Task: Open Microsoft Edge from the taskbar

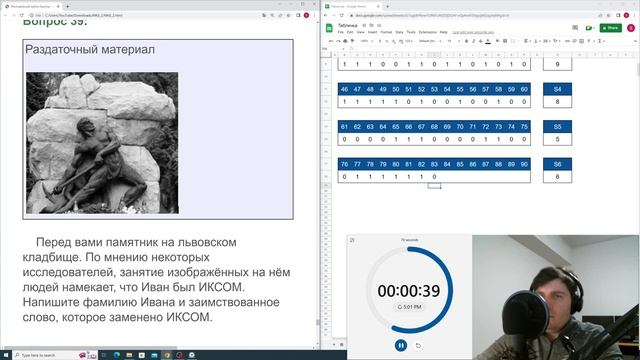Action: pyautogui.click(x=117, y=355)
